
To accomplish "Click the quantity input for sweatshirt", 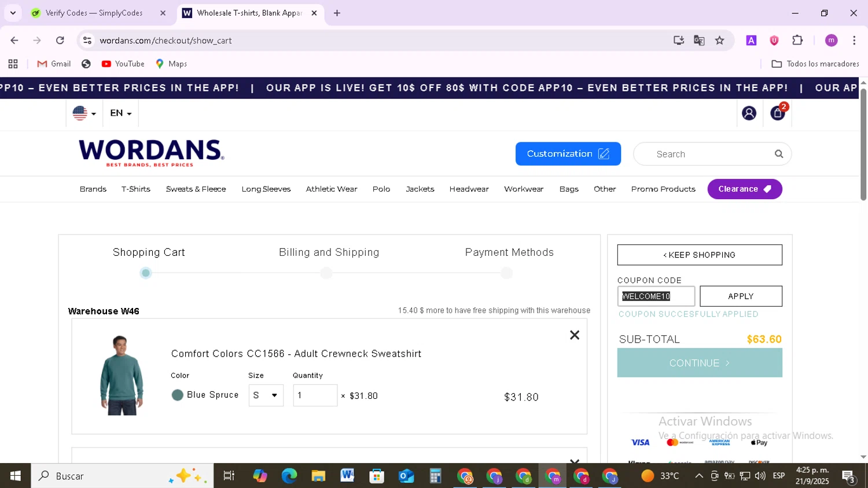I will pyautogui.click(x=315, y=395).
